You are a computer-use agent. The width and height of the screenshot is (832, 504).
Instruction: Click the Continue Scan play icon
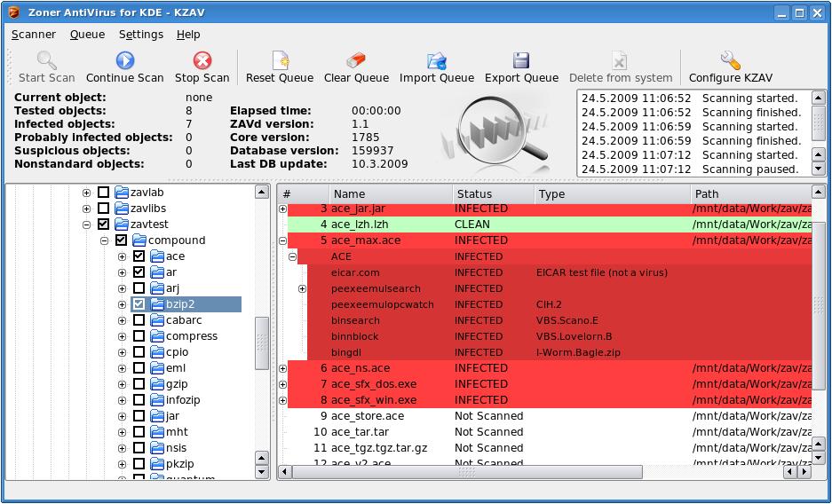(124, 60)
